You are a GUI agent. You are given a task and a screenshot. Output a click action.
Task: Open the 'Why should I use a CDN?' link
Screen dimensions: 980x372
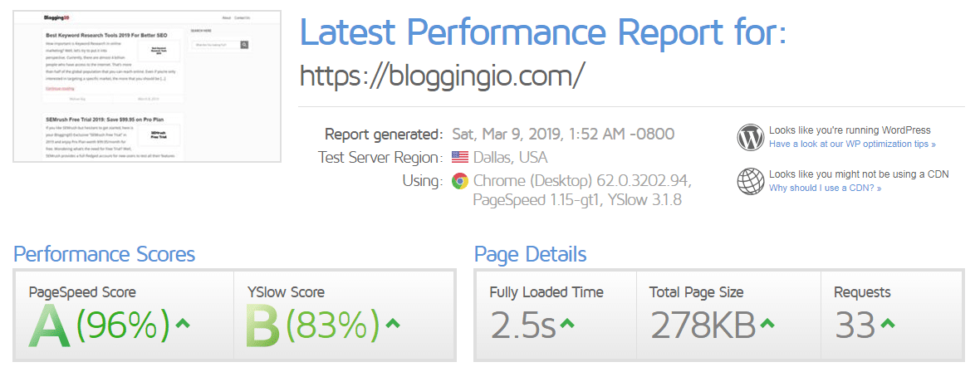tap(825, 188)
